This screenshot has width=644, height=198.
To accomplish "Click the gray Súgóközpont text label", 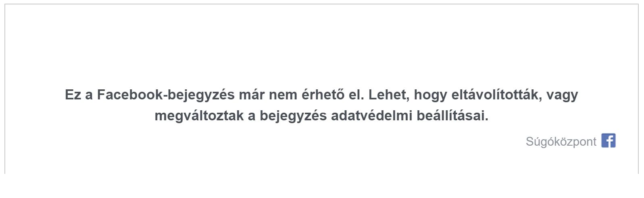I will 561,142.
